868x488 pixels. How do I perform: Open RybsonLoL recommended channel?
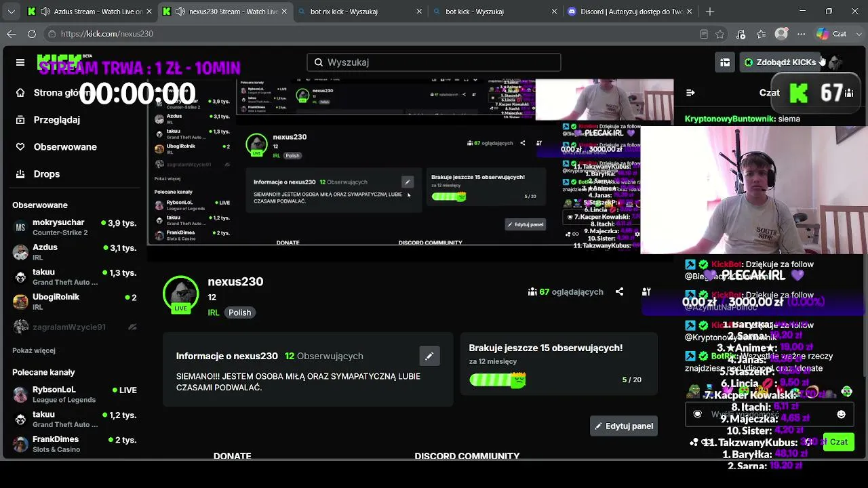pos(75,394)
